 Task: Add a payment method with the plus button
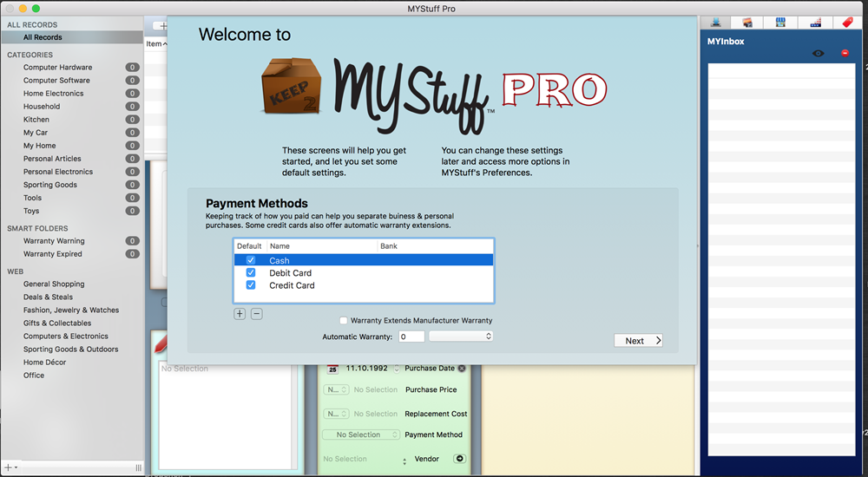(x=240, y=314)
